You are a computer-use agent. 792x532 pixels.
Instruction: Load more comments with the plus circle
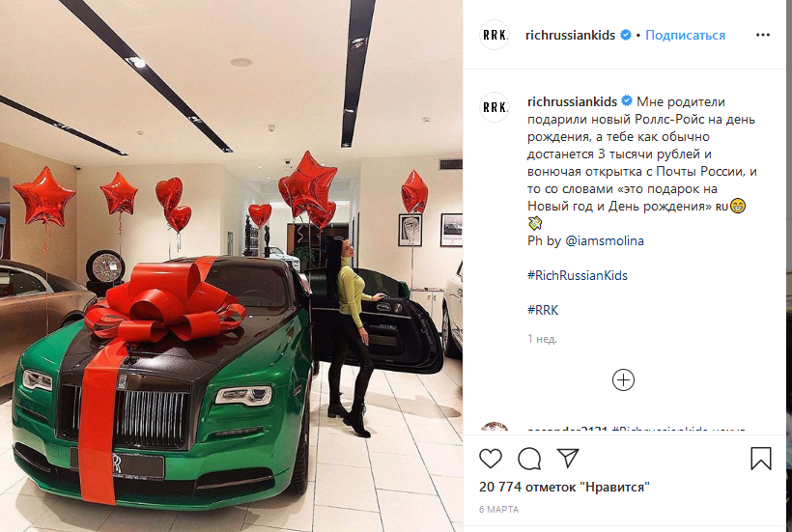[x=623, y=380]
